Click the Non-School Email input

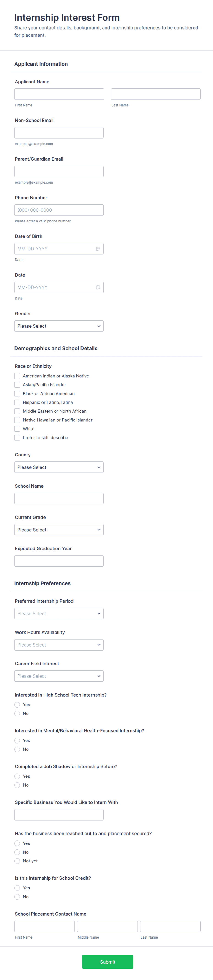click(x=59, y=133)
